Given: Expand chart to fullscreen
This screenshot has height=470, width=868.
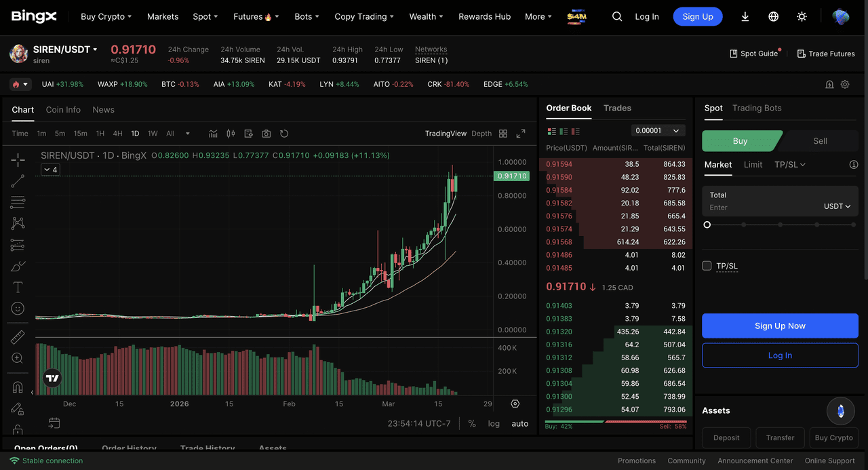Looking at the screenshot, I should (x=521, y=134).
